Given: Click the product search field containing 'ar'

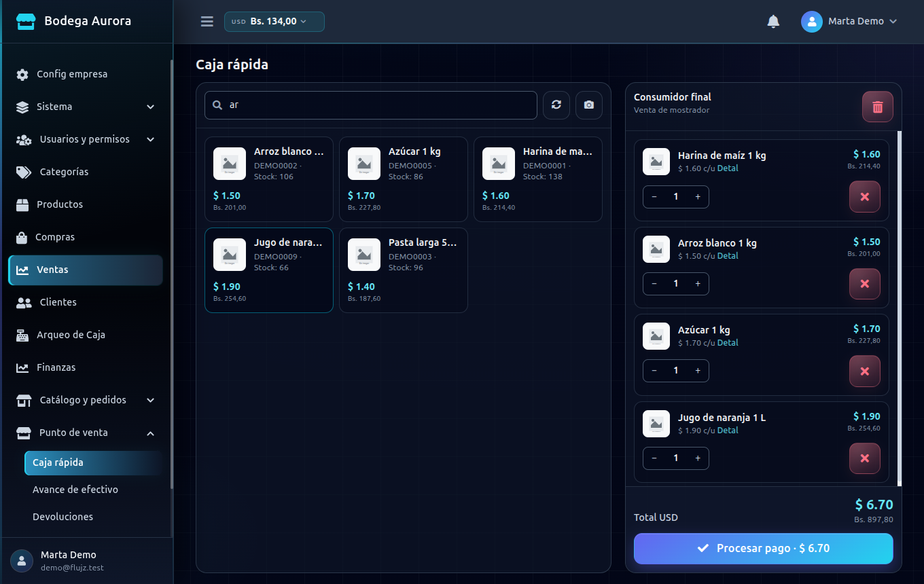Looking at the screenshot, I should coord(371,105).
